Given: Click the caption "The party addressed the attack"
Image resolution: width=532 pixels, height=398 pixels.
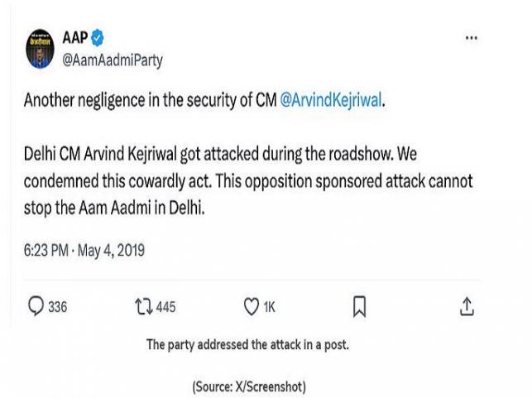Looking at the screenshot, I should (x=247, y=345).
